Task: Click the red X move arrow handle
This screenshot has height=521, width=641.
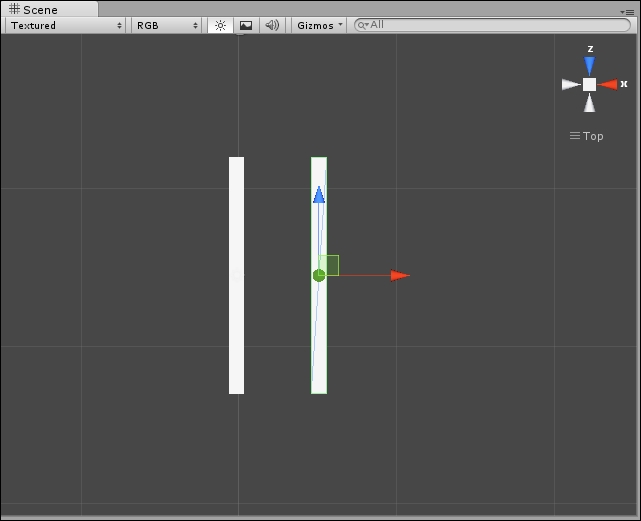Action: coord(400,275)
